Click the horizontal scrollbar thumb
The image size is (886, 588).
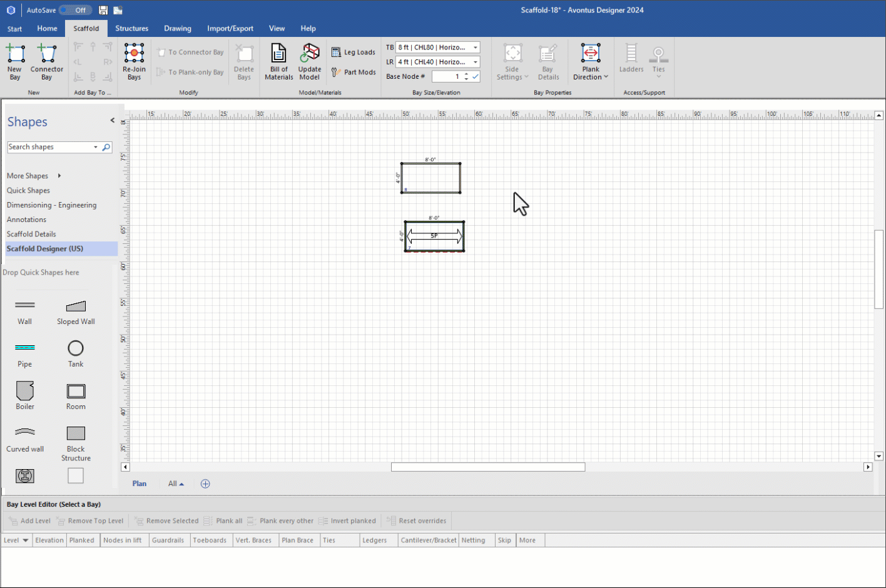coord(488,467)
